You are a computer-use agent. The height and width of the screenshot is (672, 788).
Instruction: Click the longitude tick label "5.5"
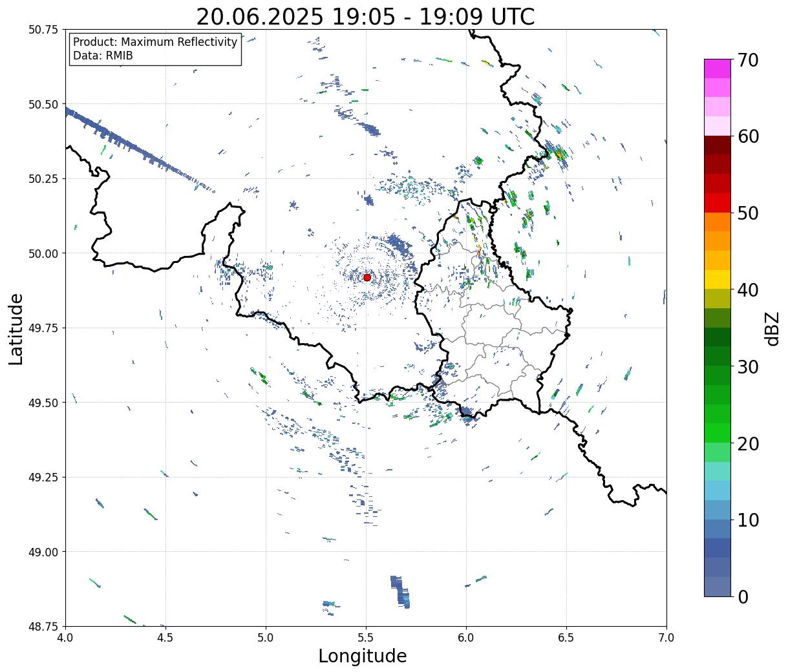click(x=366, y=638)
